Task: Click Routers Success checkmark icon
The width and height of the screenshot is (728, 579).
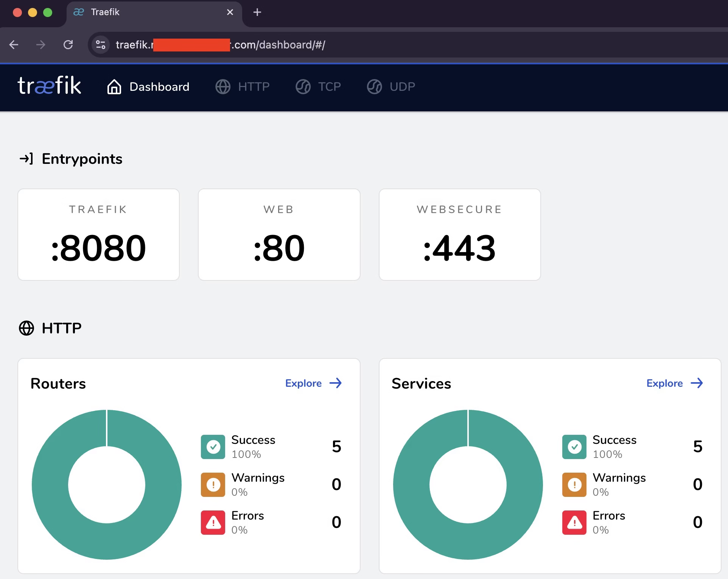Action: tap(213, 447)
